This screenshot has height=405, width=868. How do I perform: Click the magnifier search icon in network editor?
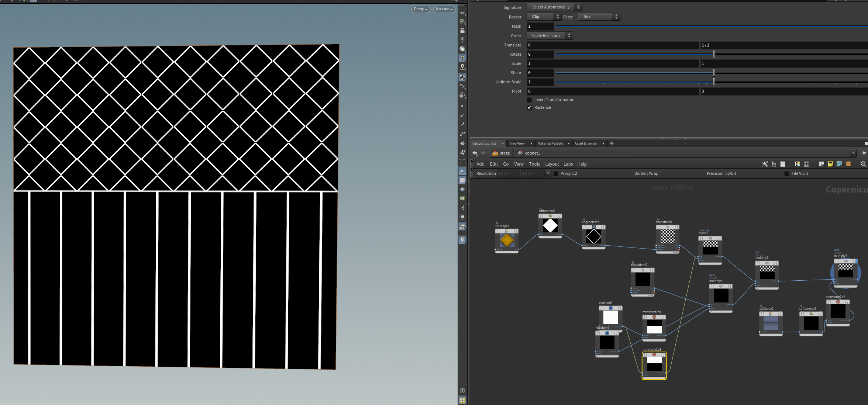863,164
